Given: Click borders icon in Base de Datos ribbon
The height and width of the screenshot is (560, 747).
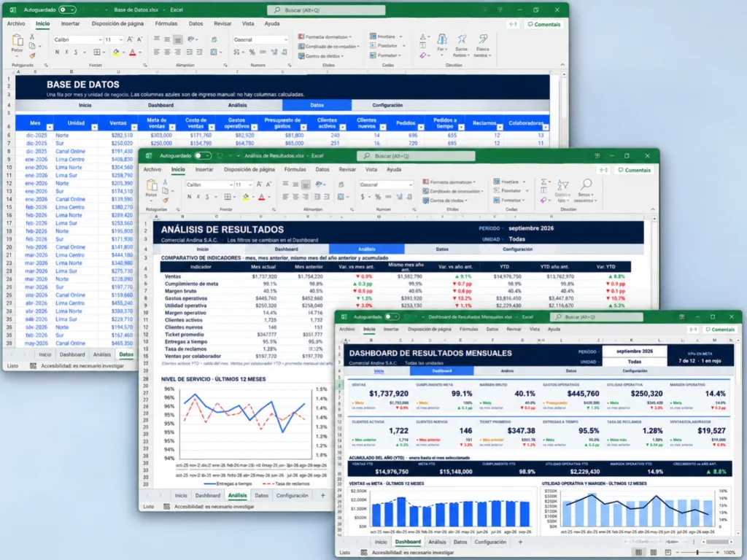Looking at the screenshot, I should [x=97, y=52].
